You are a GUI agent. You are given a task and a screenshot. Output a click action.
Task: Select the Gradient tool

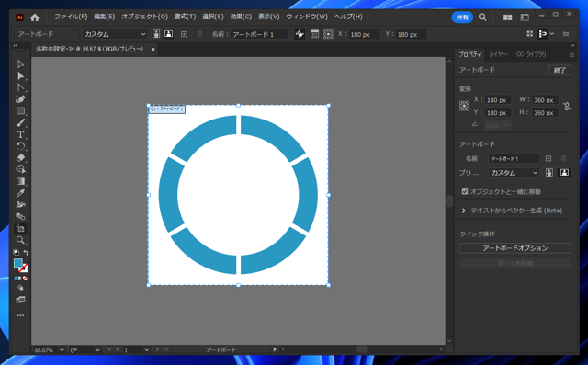20,181
